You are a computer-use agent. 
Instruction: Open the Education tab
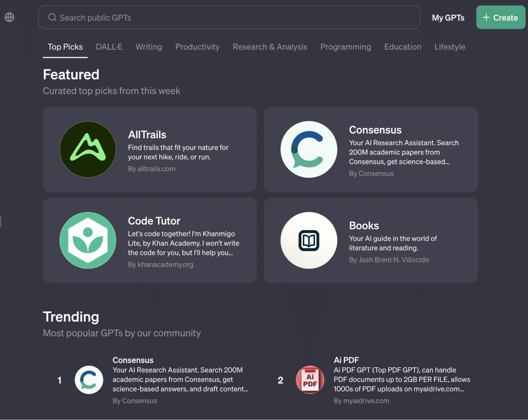tap(403, 47)
